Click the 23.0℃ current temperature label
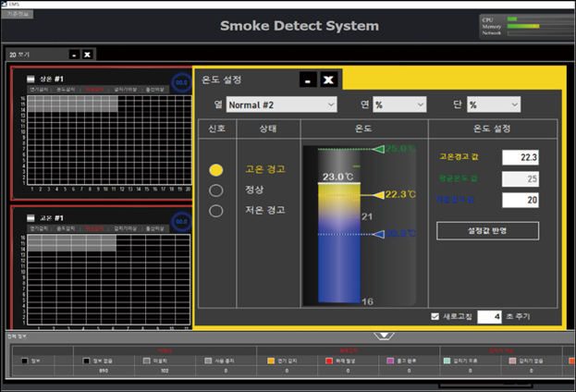The image size is (576, 392). click(x=337, y=177)
